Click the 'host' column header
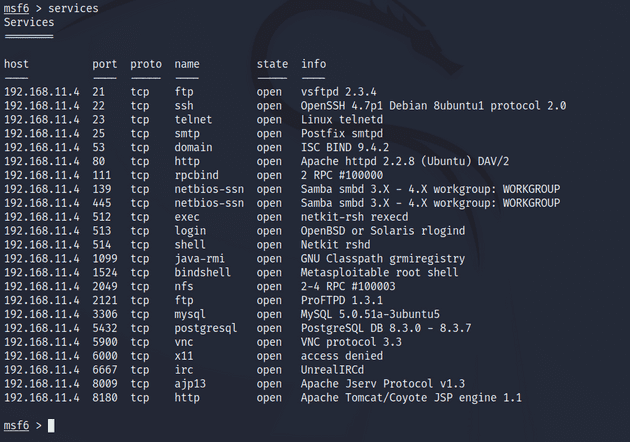The image size is (630, 442). (x=16, y=64)
